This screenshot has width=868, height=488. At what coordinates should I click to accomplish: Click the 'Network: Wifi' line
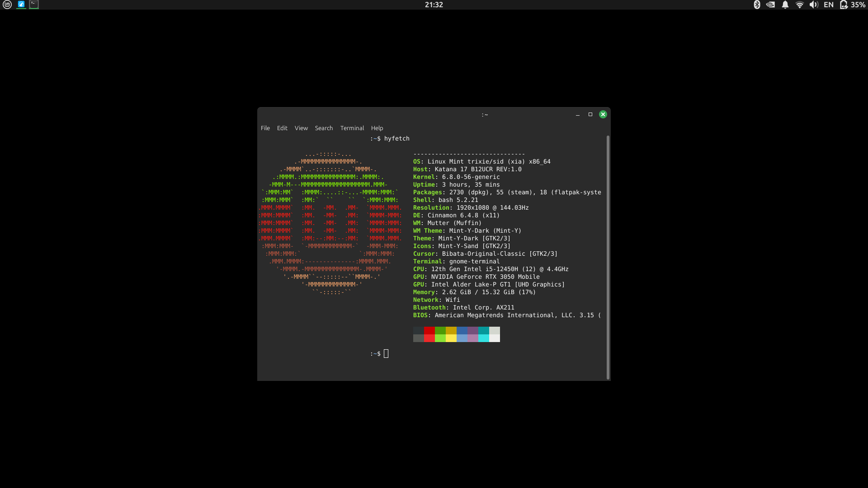(x=437, y=300)
